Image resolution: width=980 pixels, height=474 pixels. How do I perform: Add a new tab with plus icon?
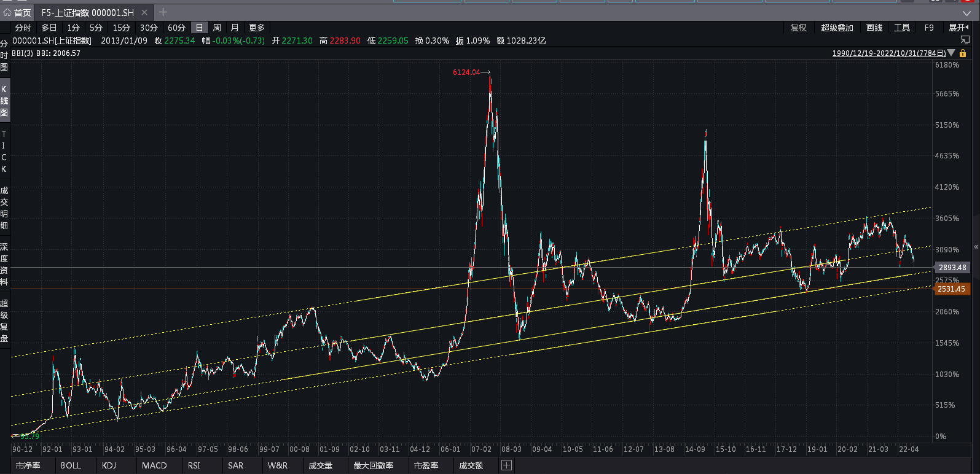coord(163,12)
